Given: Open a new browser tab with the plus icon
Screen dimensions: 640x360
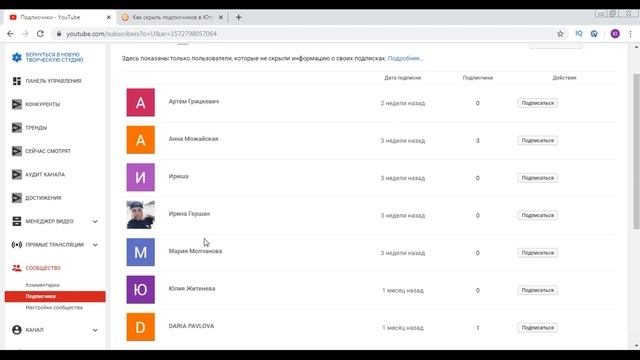Looking at the screenshot, I should pyautogui.click(x=238, y=18).
